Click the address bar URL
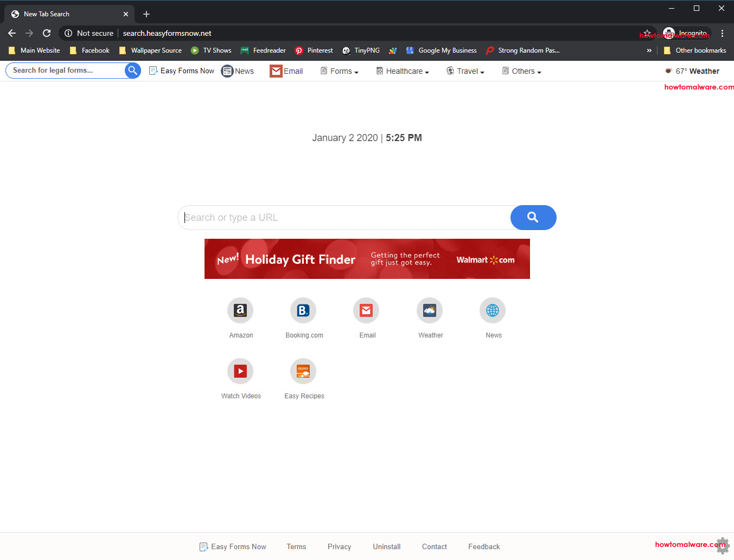The image size is (734, 560). [167, 33]
